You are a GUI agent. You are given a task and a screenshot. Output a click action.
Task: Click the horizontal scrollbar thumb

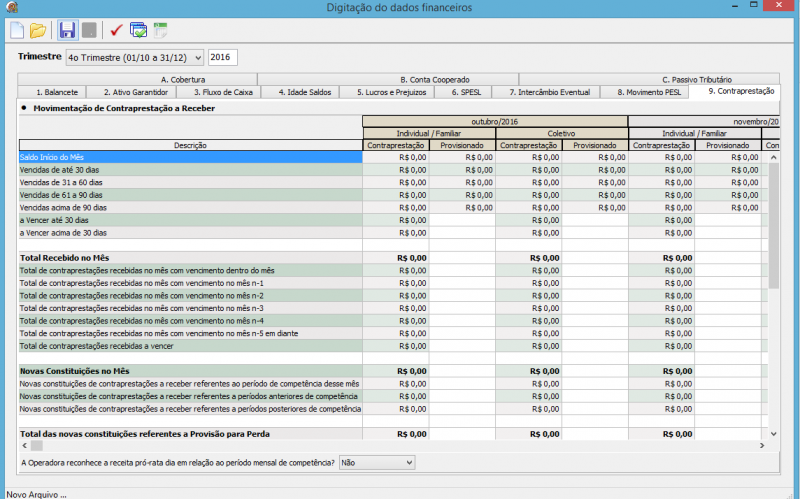pos(37,445)
